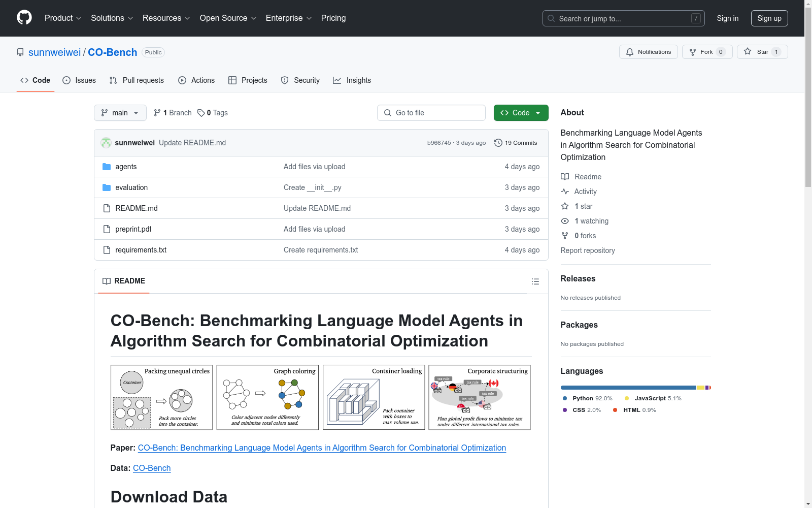Expand the Resources menu
Image resolution: width=812 pixels, height=508 pixels.
point(166,18)
